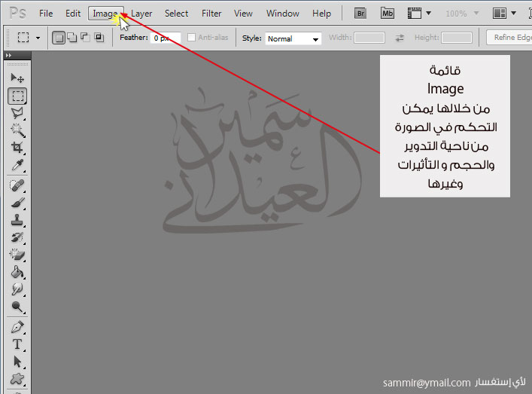Choose Intersect with selection mode

99,38
